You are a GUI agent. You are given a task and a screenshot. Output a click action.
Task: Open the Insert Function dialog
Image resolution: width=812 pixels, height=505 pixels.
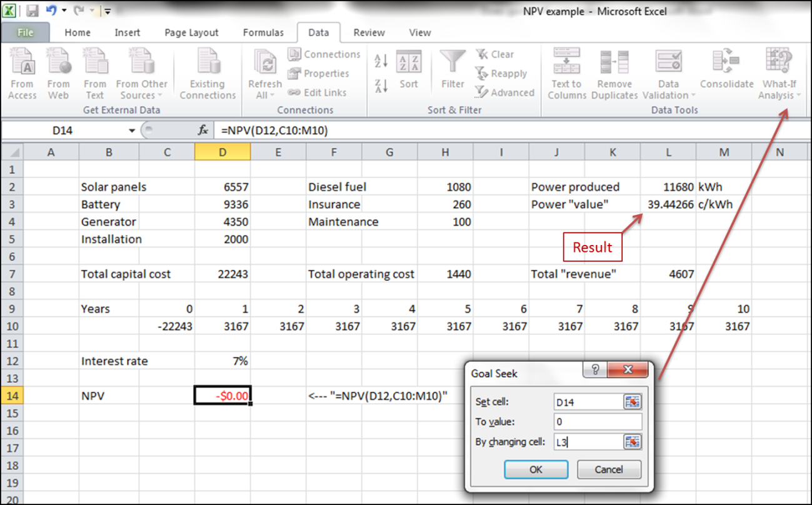(201, 130)
